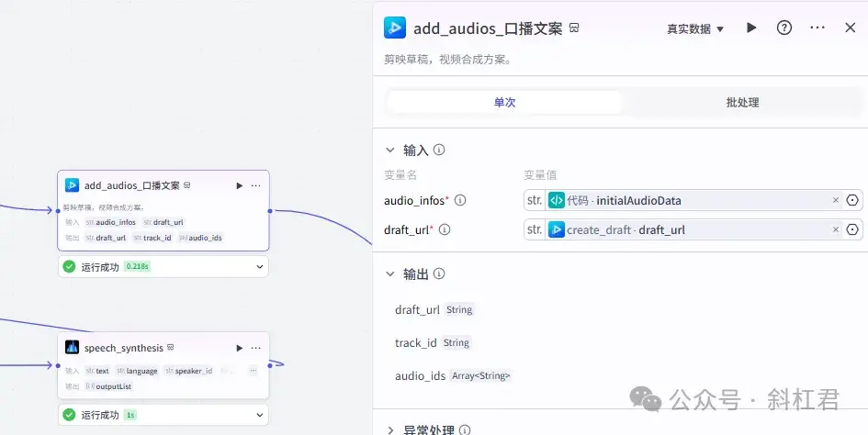The image size is (868, 435).
Task: Click outputList tag on speech_synthesis node
Action: click(108, 386)
